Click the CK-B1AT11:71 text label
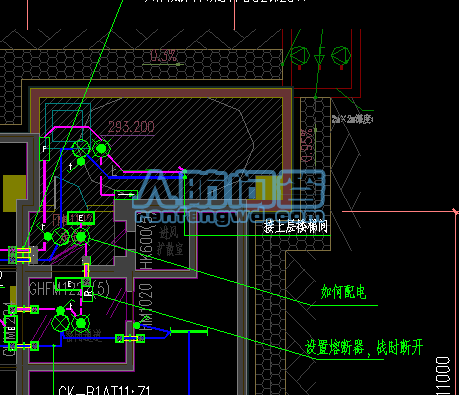This screenshot has height=395, width=459. point(104,390)
